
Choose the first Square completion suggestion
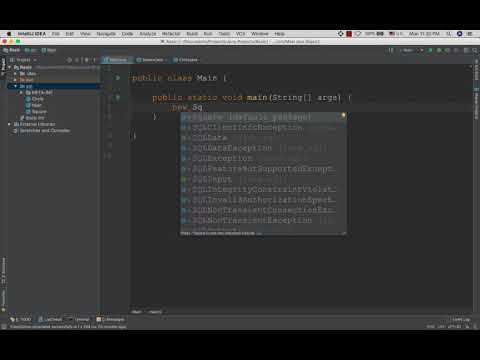tap(263, 117)
